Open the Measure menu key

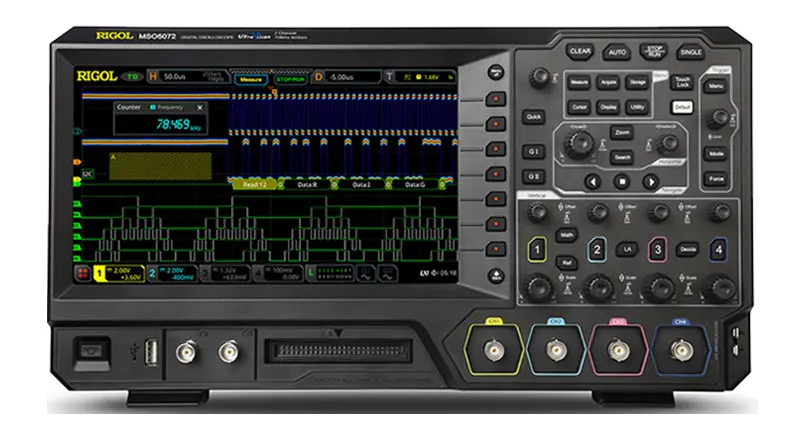point(579,82)
